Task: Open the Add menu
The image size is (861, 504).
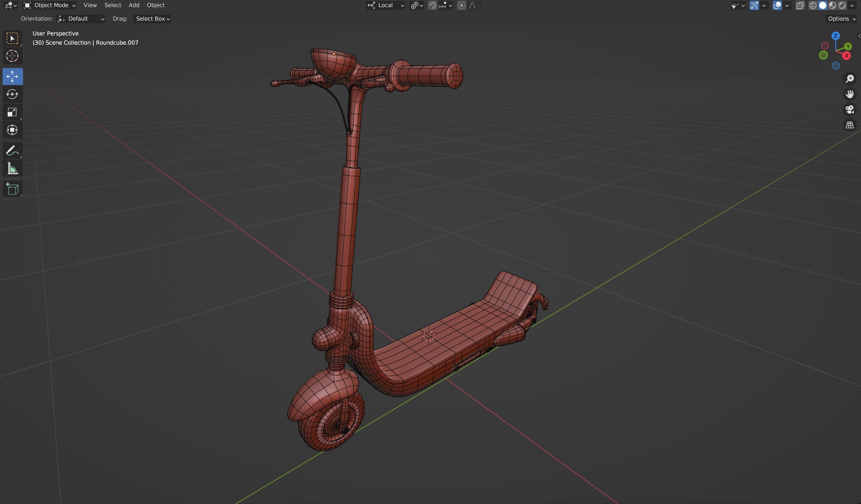Action: click(x=134, y=5)
